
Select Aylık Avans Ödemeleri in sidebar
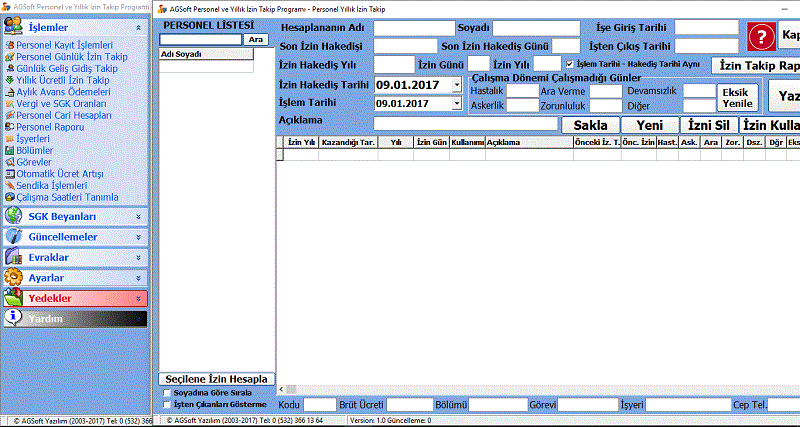pos(65,91)
